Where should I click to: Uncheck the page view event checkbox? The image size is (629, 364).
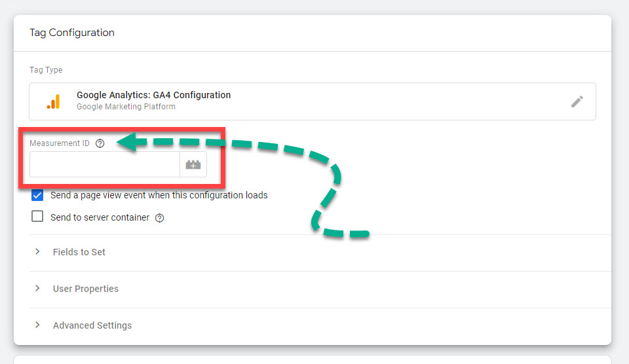point(37,195)
